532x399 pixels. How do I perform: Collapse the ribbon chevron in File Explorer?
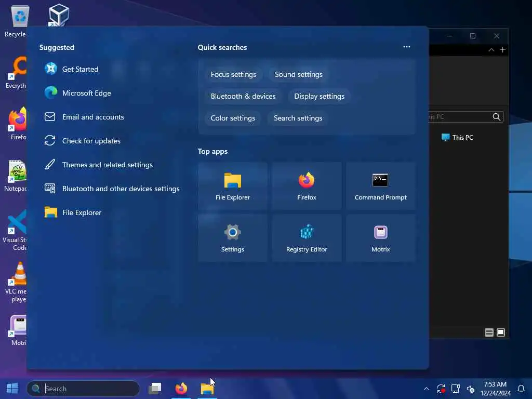[491, 50]
